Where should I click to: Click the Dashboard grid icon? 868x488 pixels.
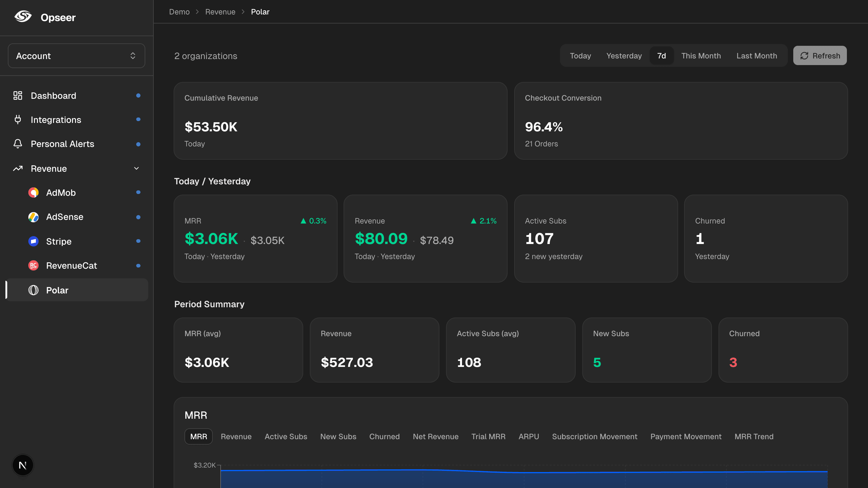coord(17,96)
